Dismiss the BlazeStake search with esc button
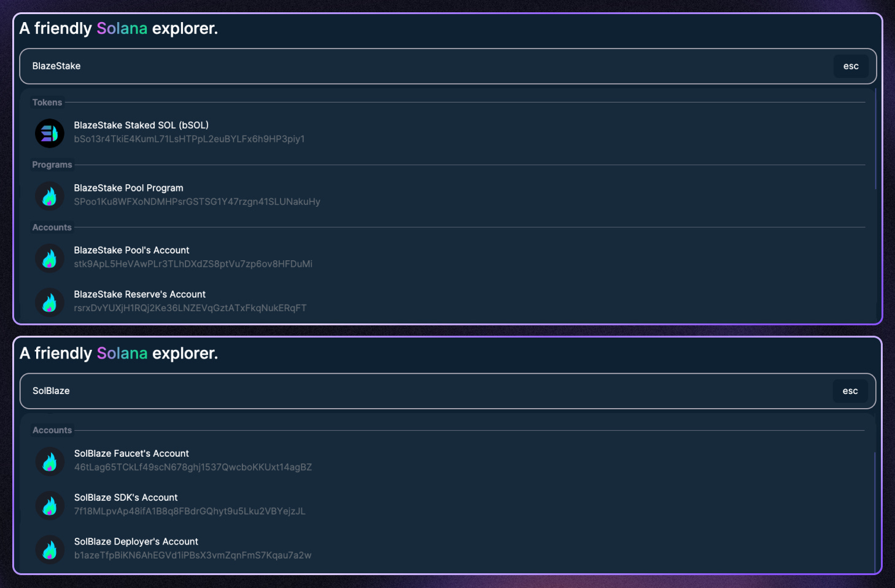The width and height of the screenshot is (895, 588). point(851,66)
